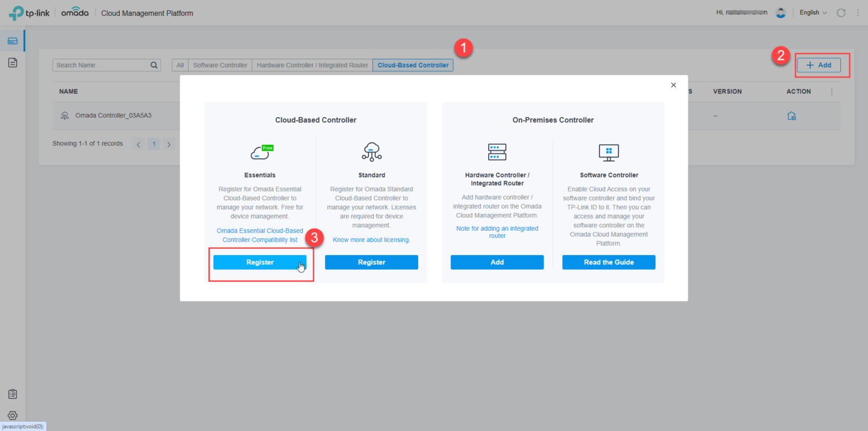Close the add controller dialog
The width and height of the screenshot is (868, 431).
(x=673, y=85)
